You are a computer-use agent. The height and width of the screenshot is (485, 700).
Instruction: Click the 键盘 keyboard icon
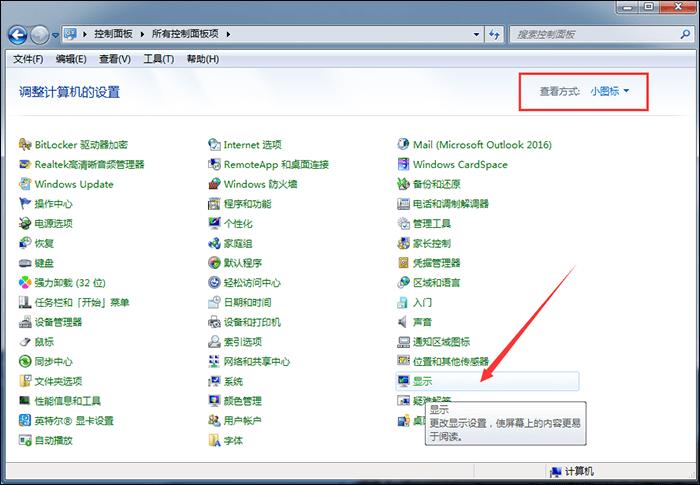[x=25, y=263]
